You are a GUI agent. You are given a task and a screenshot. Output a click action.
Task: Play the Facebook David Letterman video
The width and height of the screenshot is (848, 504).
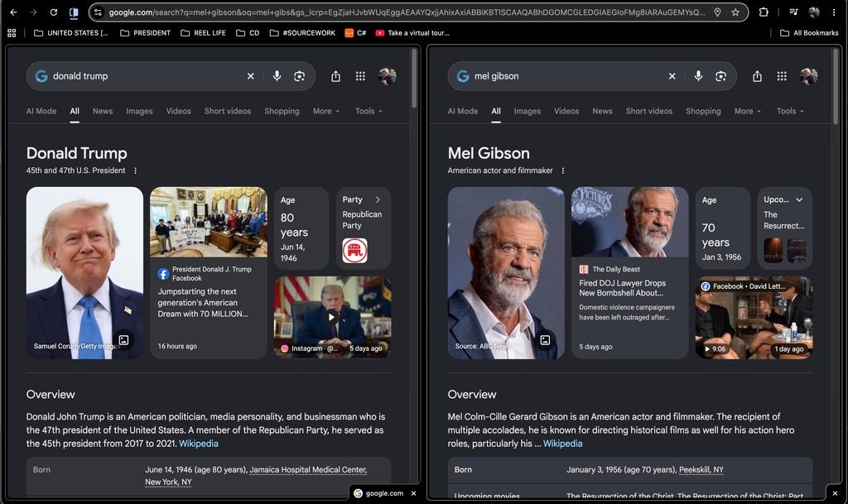tap(754, 318)
